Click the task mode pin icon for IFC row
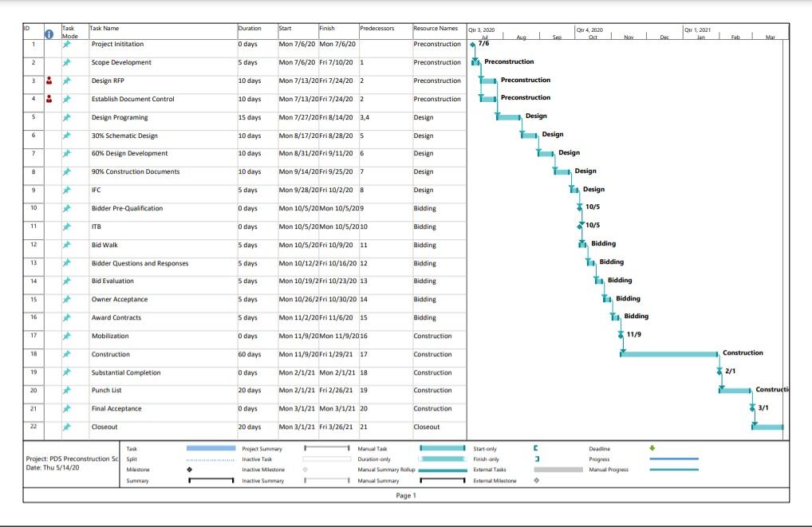Image resolution: width=812 pixels, height=527 pixels. click(66, 191)
